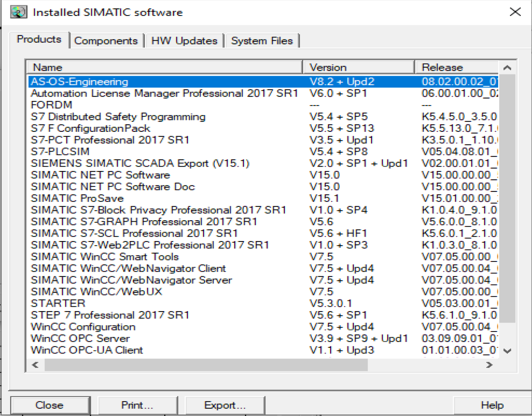The width and height of the screenshot is (532, 416).
Task: Switch to the Products tab
Action: pyautogui.click(x=39, y=39)
